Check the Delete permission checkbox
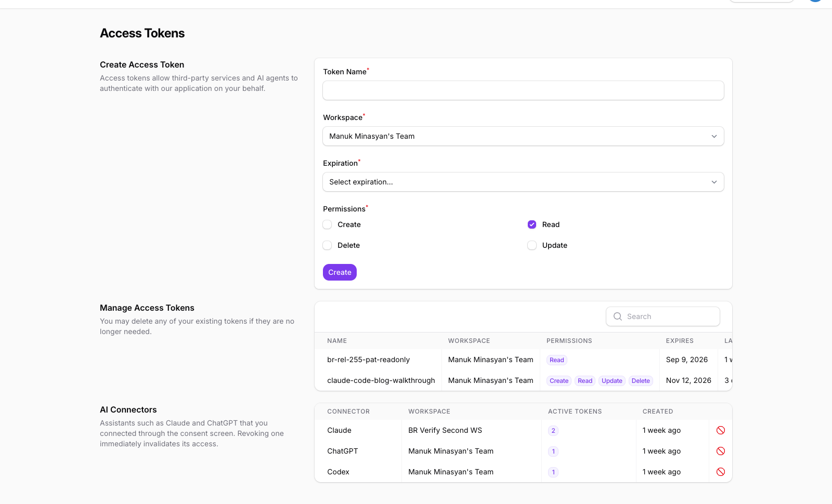This screenshot has height=504, width=832. tap(327, 245)
